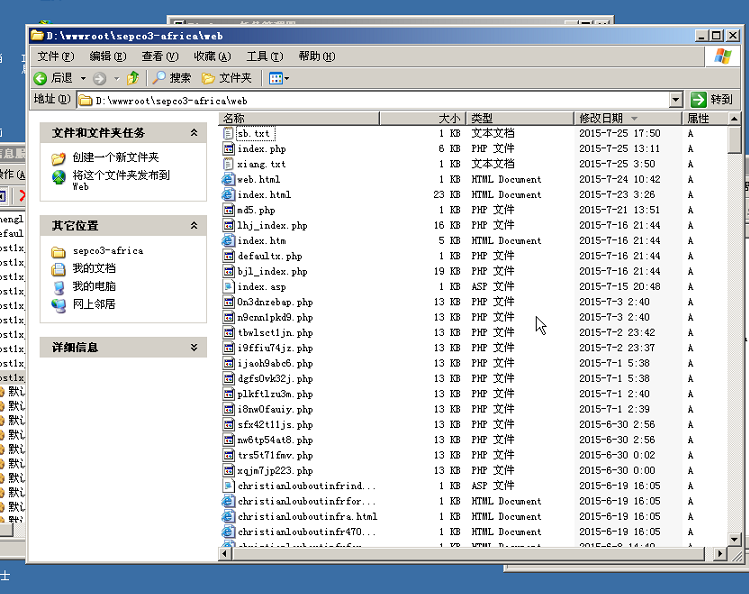The image size is (749, 594).
Task: Expand the 详细信息 panel
Action: pos(193,347)
